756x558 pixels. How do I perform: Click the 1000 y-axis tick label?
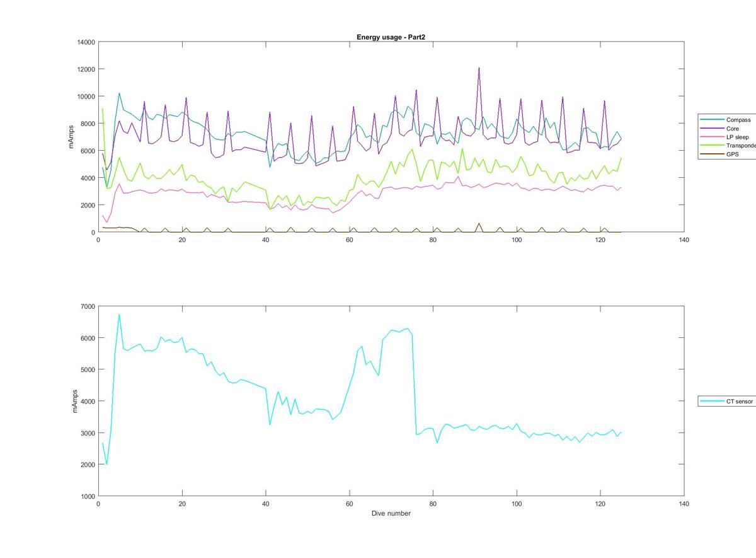[x=88, y=496]
